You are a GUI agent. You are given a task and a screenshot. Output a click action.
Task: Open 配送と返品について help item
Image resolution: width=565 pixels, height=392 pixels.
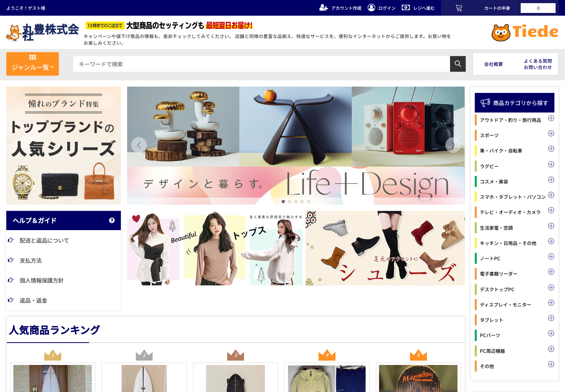(x=44, y=240)
